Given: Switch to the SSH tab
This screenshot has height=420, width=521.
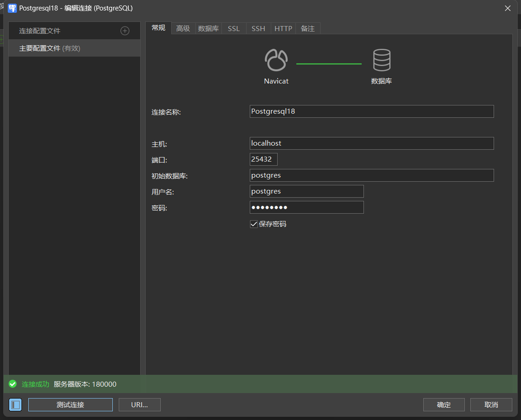Looking at the screenshot, I should coord(258,29).
